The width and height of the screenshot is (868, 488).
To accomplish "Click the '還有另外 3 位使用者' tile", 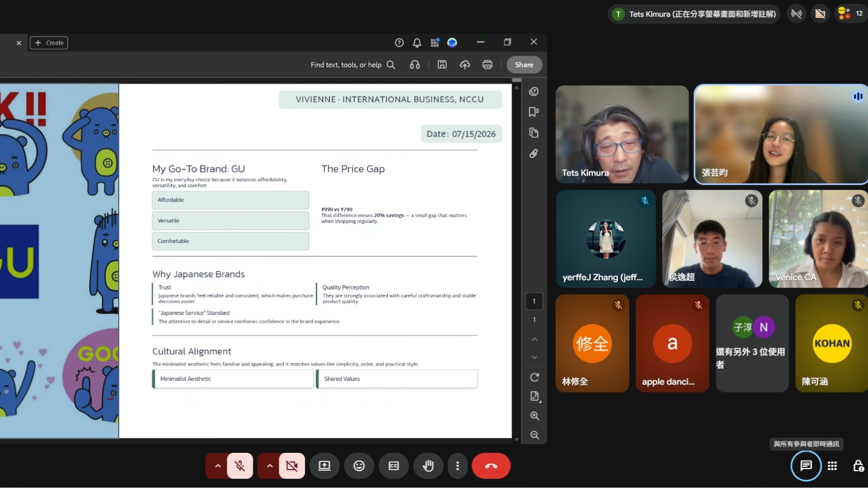I will tap(752, 343).
